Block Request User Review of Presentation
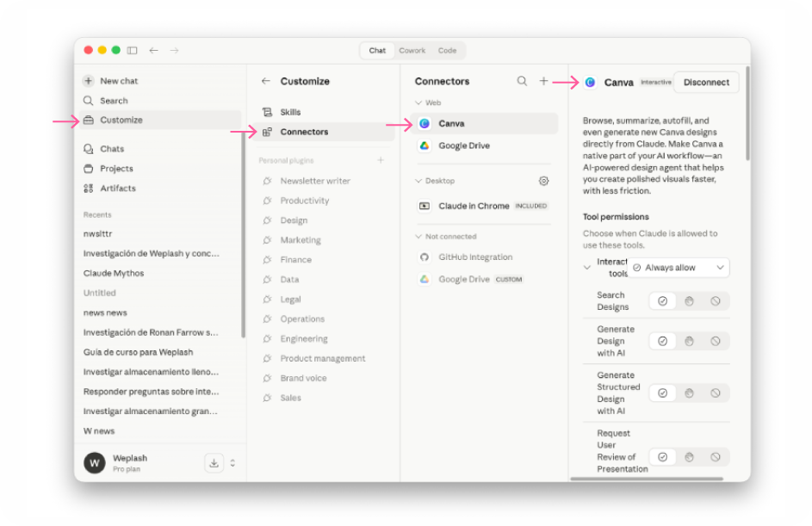 pos(716,457)
